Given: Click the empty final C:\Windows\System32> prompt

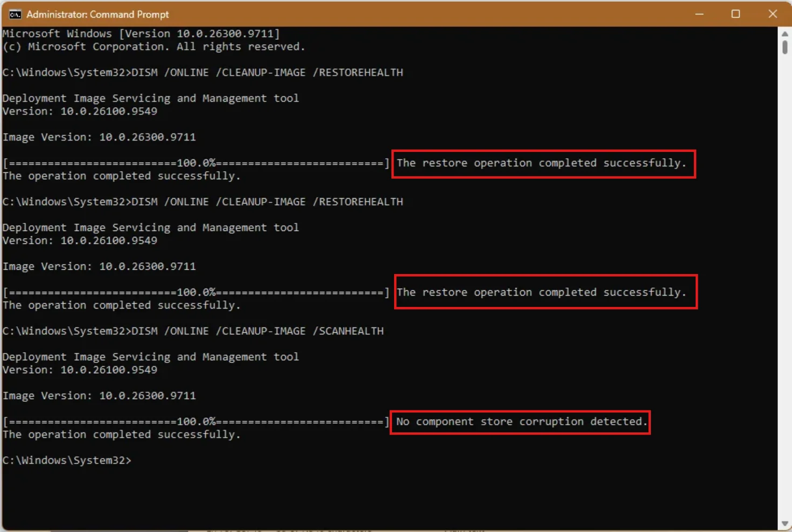Looking at the screenshot, I should pos(67,460).
